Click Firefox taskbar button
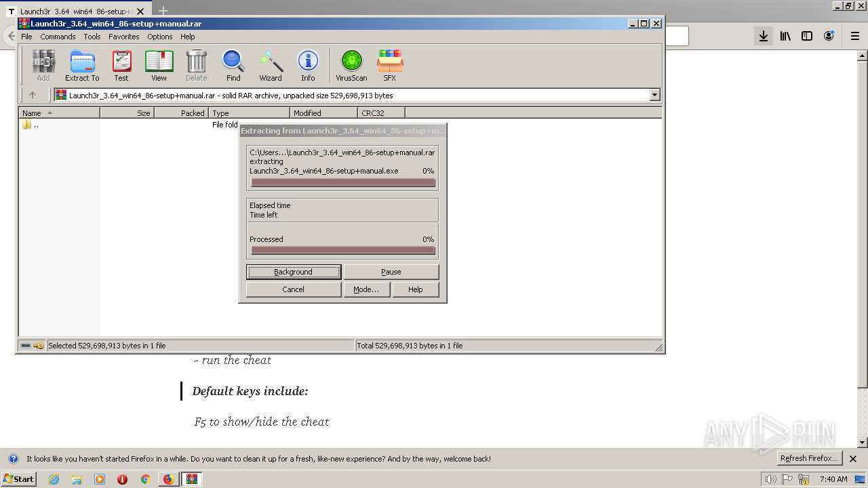 (x=168, y=479)
